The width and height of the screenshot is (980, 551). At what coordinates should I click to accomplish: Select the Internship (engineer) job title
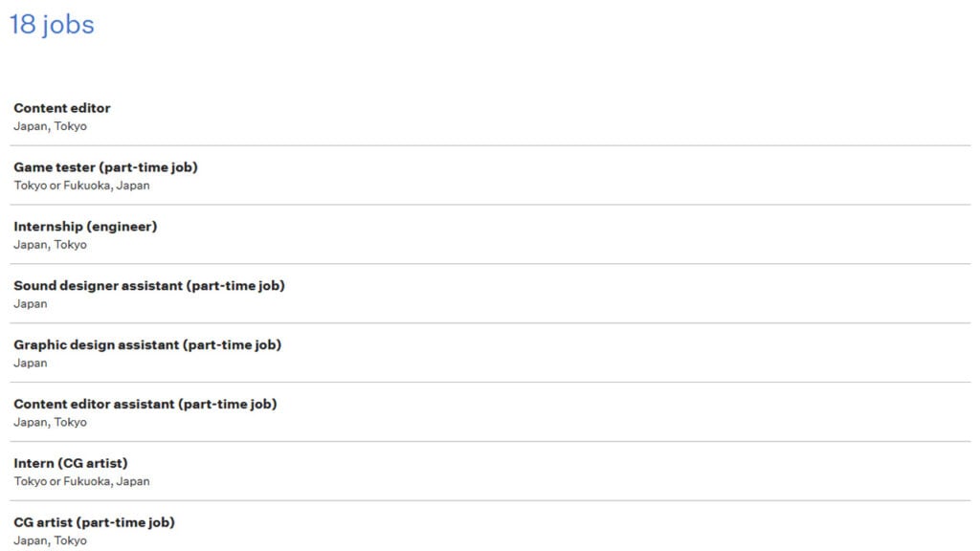click(85, 227)
